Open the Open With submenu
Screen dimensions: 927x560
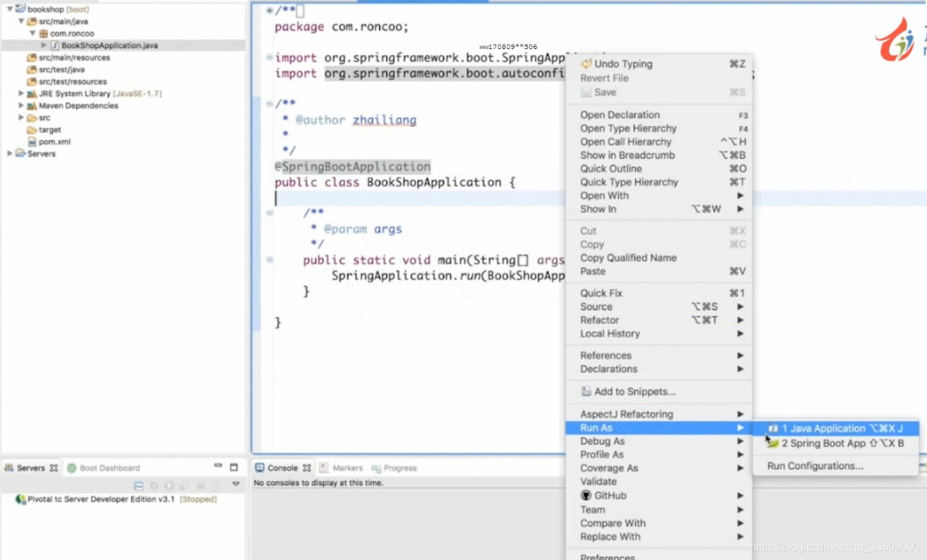659,196
